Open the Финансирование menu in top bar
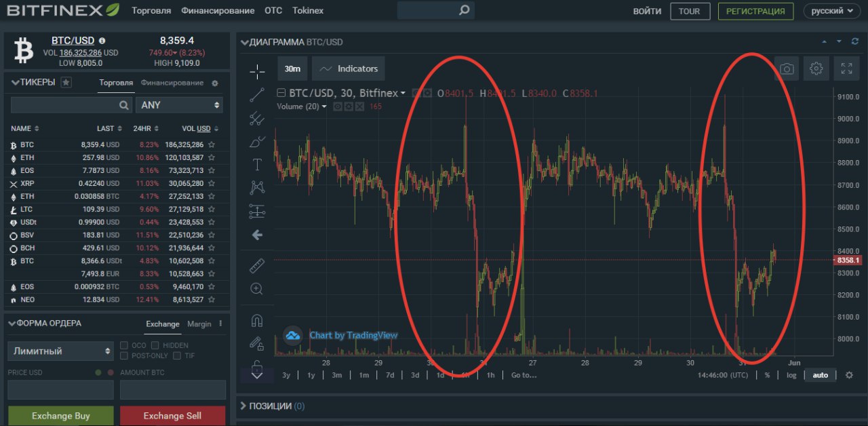The width and height of the screenshot is (868, 426). point(218,11)
